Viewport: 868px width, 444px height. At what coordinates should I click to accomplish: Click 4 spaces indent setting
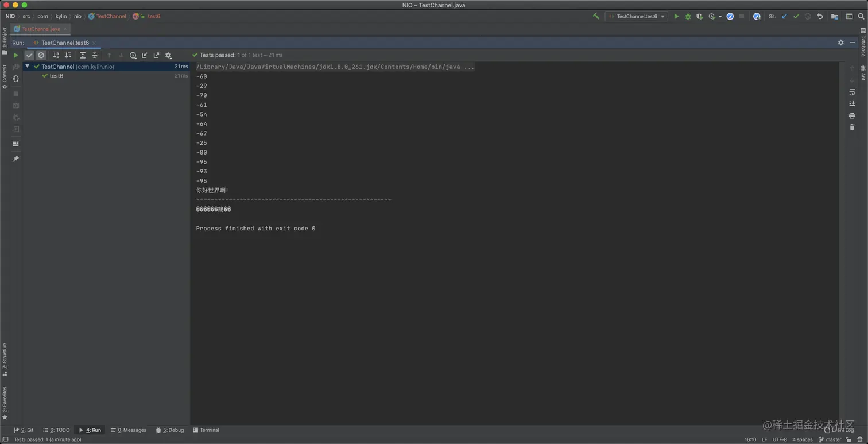[803, 439]
